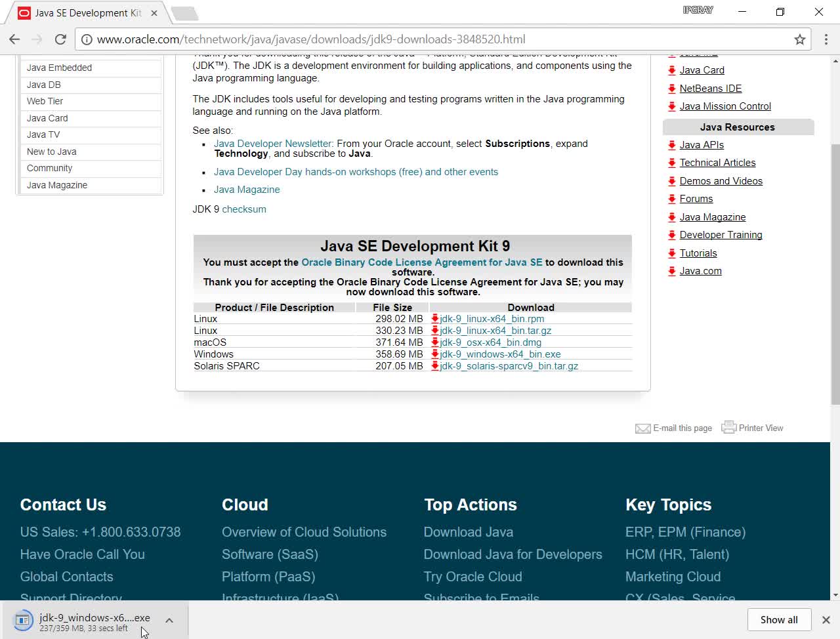Open the blank tab next to current tab
Image resolution: width=840 pixels, height=639 pixels.
185,12
